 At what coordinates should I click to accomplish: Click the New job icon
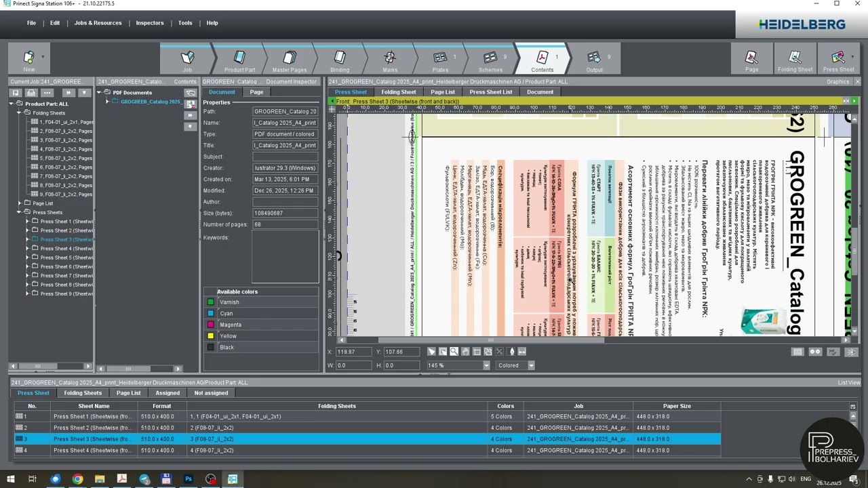(x=29, y=59)
